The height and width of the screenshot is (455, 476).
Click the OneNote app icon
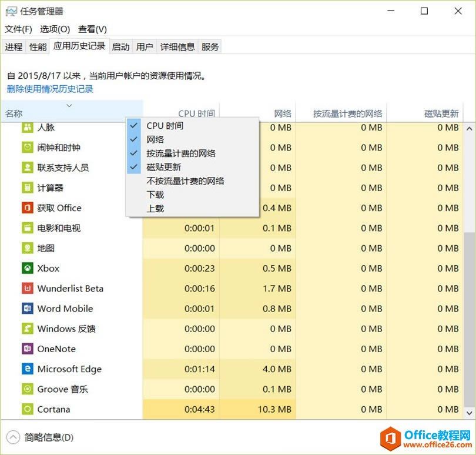(27, 349)
